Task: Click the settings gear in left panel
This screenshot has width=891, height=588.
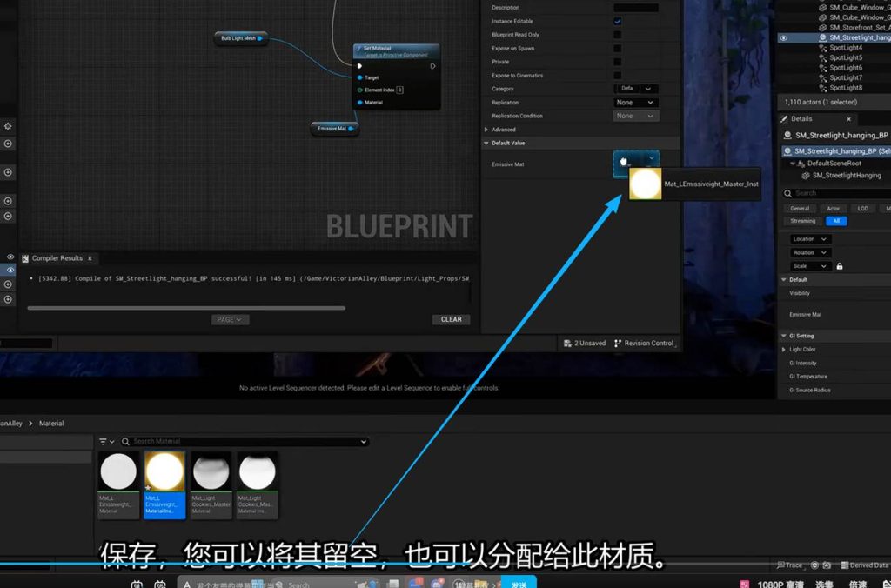Action: coord(8,126)
